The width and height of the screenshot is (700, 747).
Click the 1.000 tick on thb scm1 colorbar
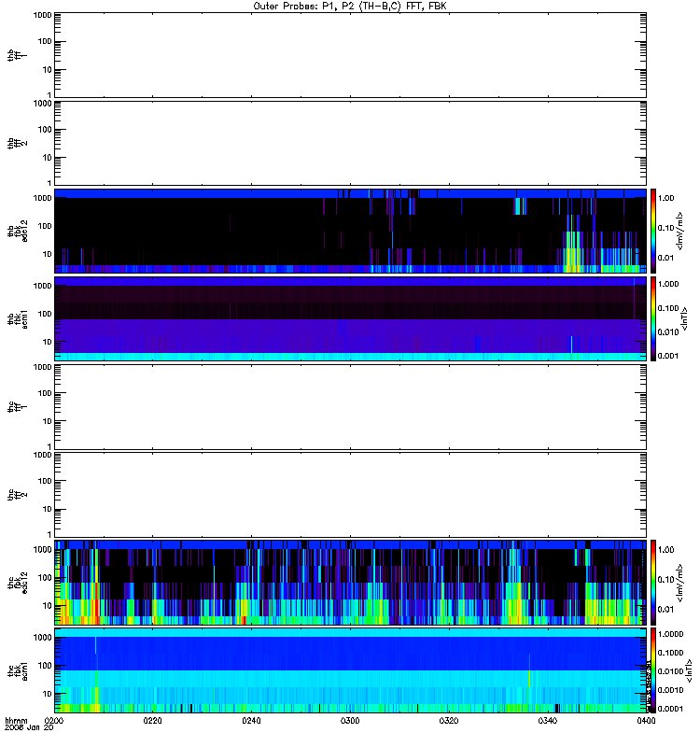pyautogui.click(x=668, y=284)
